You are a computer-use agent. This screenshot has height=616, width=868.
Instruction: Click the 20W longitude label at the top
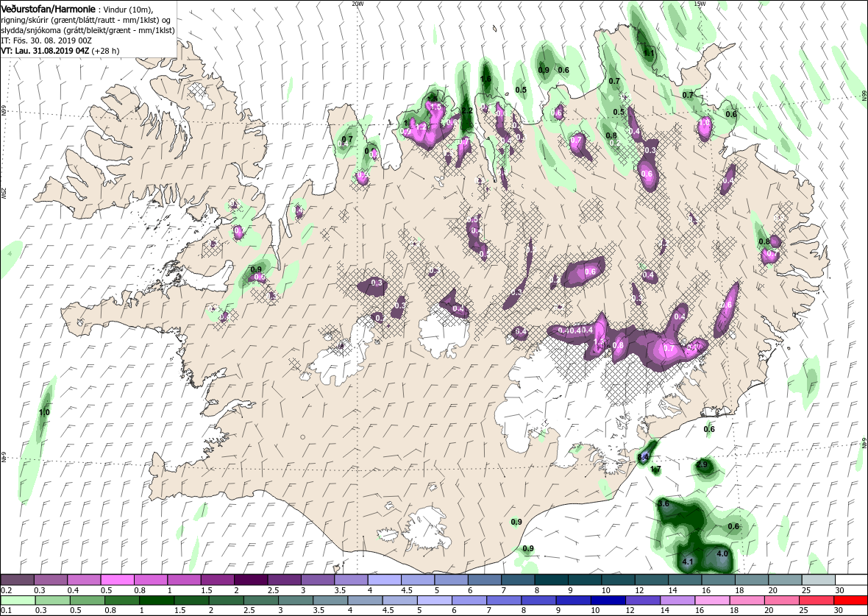pos(358,4)
